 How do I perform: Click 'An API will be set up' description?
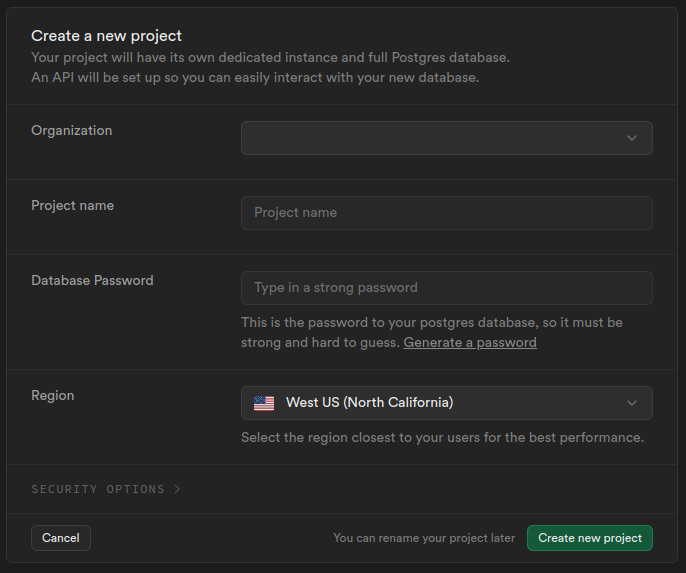click(255, 77)
